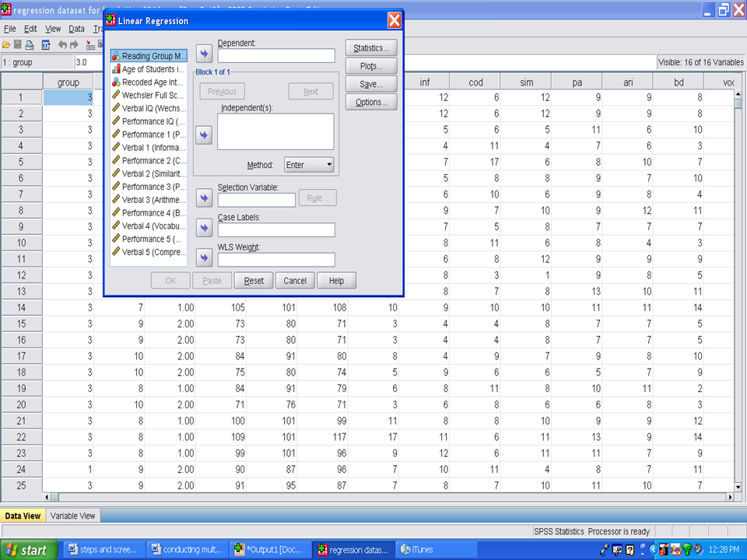Click the arrow button beside Case Labels
This screenshot has width=747, height=560.
(x=204, y=228)
